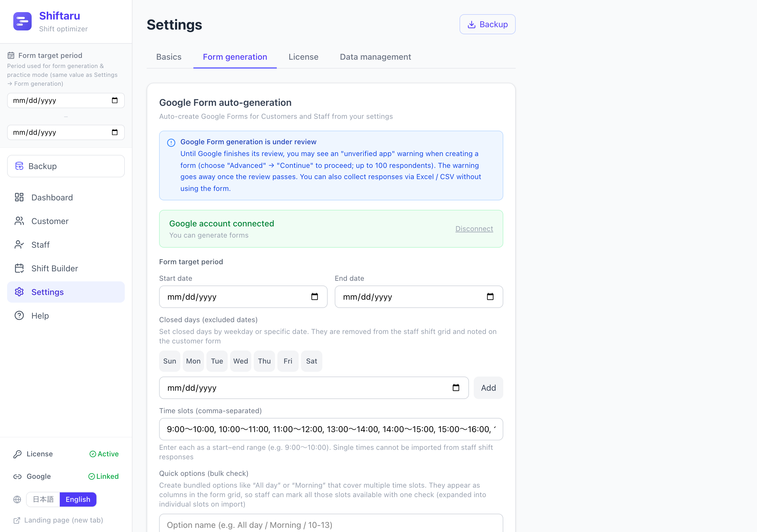
Task: Select the Form generation tab
Action: click(235, 57)
